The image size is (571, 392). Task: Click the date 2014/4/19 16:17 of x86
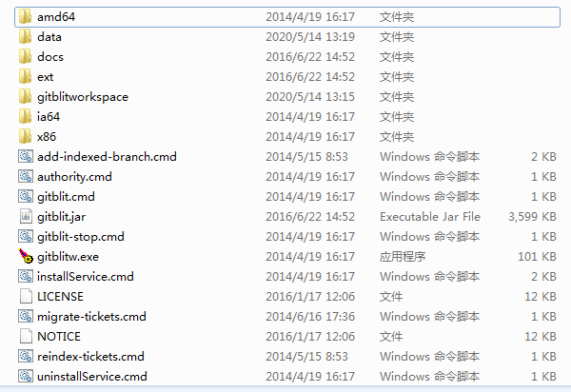click(x=310, y=137)
